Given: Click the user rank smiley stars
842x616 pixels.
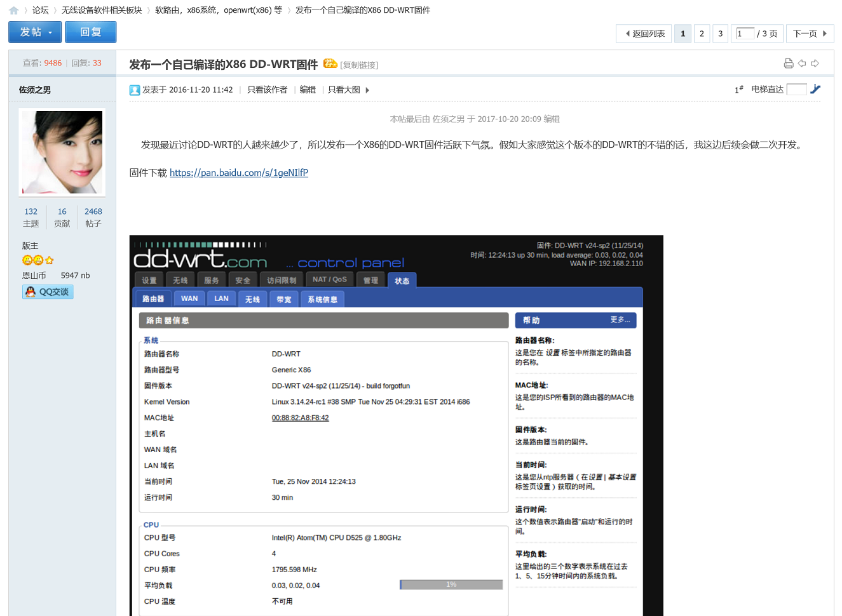Looking at the screenshot, I should 38,260.
